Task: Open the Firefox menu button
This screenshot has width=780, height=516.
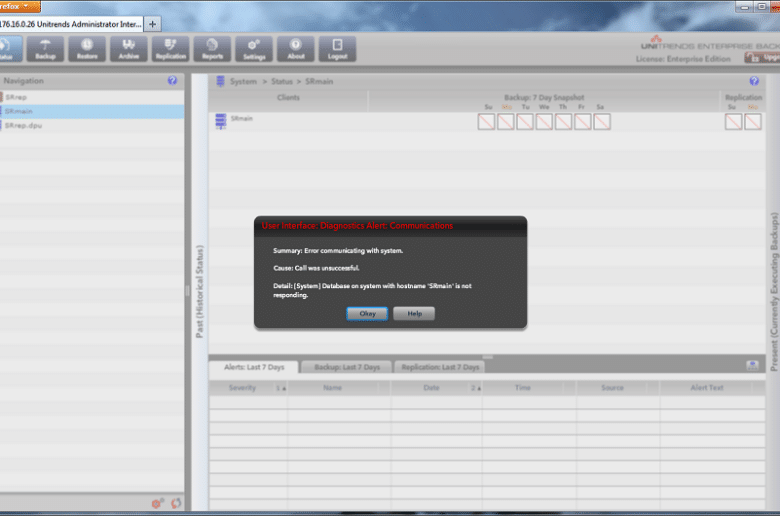Action: point(20,6)
